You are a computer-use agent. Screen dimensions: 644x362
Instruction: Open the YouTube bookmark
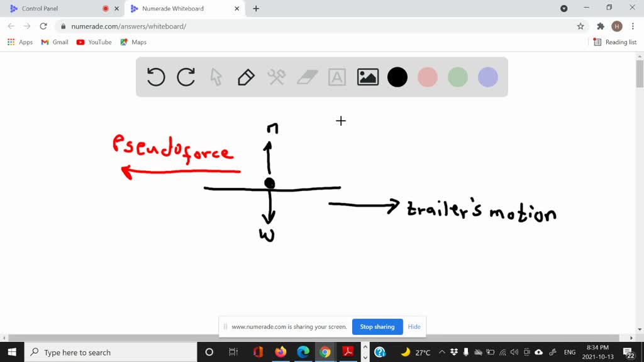click(x=94, y=42)
